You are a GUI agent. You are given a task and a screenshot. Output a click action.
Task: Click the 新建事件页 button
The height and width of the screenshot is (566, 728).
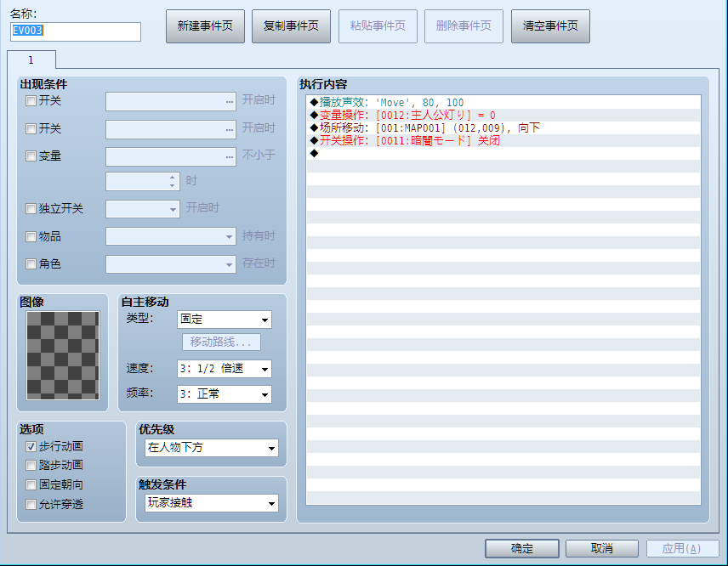click(x=205, y=26)
